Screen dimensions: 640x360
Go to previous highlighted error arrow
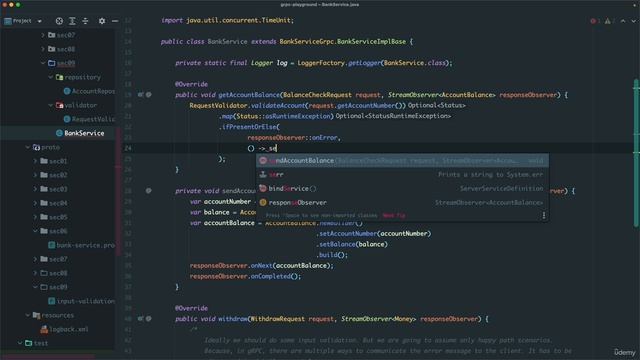click(623, 21)
